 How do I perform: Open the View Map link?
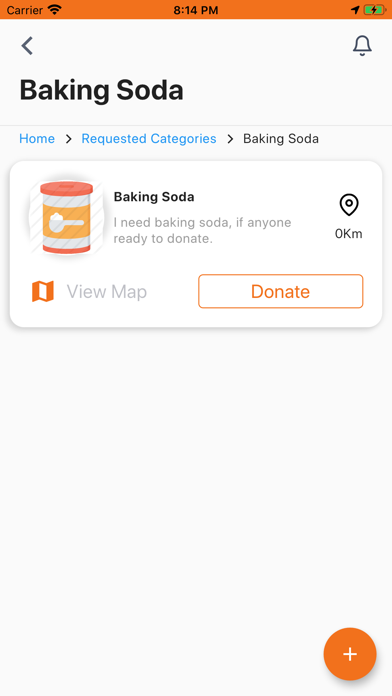[107, 292]
